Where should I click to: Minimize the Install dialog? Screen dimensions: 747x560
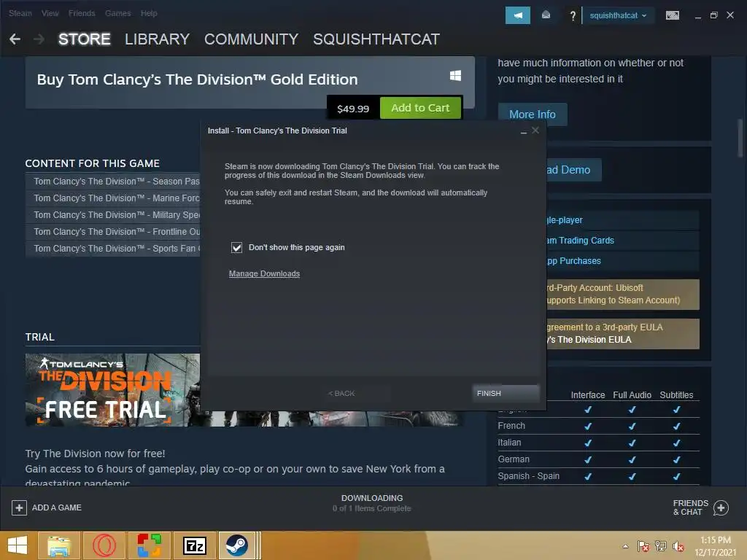pyautogui.click(x=524, y=131)
